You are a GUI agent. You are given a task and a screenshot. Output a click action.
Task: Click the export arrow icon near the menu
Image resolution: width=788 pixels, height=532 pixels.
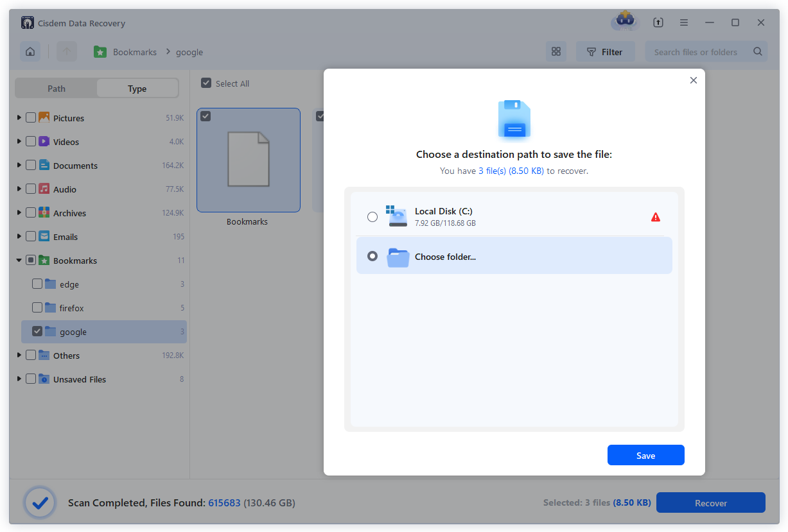[x=658, y=22]
